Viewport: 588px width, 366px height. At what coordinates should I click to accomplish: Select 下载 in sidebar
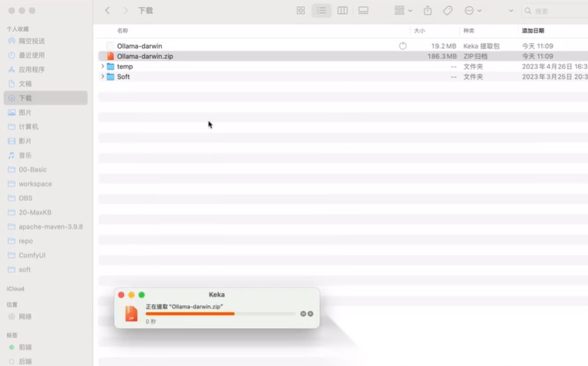[x=45, y=98]
